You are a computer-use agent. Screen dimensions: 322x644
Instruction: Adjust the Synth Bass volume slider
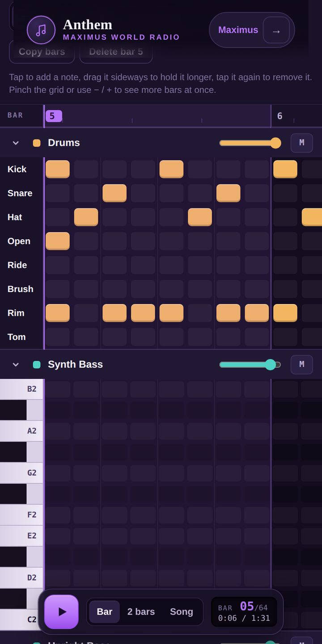[250, 364]
